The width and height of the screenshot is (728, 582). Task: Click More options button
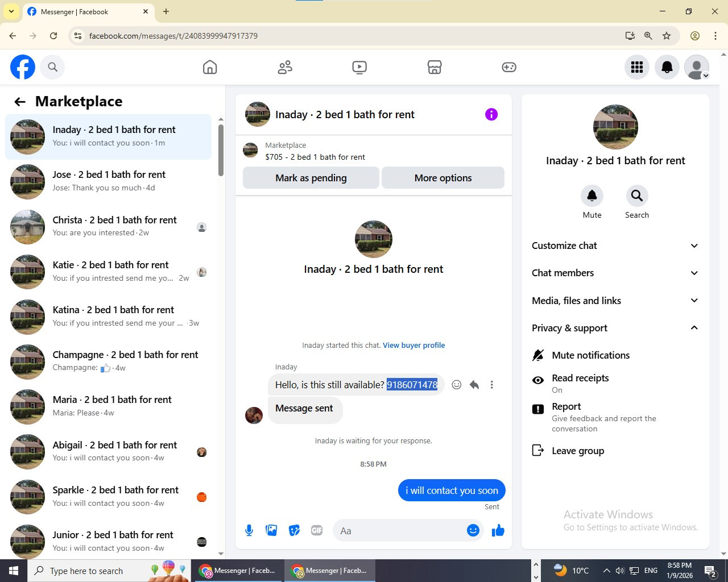click(443, 178)
